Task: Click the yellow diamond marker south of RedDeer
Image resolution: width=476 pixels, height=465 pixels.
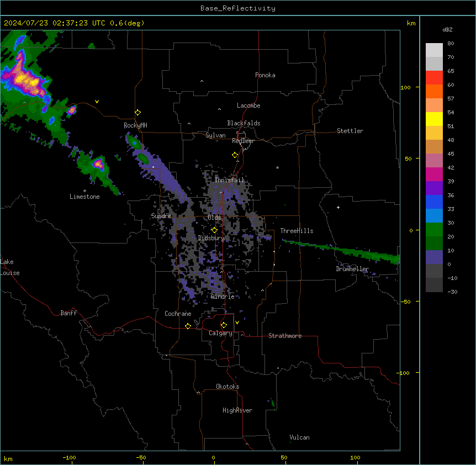Action: click(x=235, y=155)
